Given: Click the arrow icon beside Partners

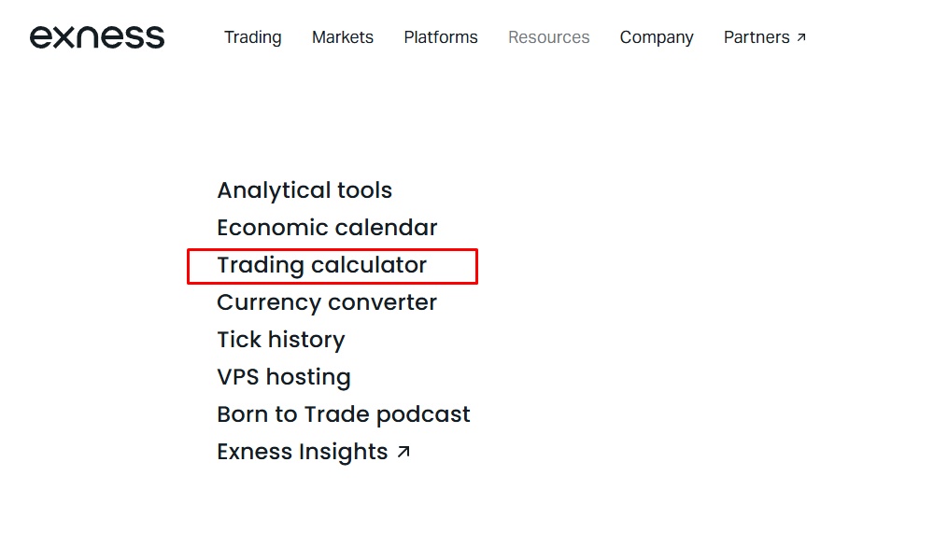Looking at the screenshot, I should pos(801,37).
